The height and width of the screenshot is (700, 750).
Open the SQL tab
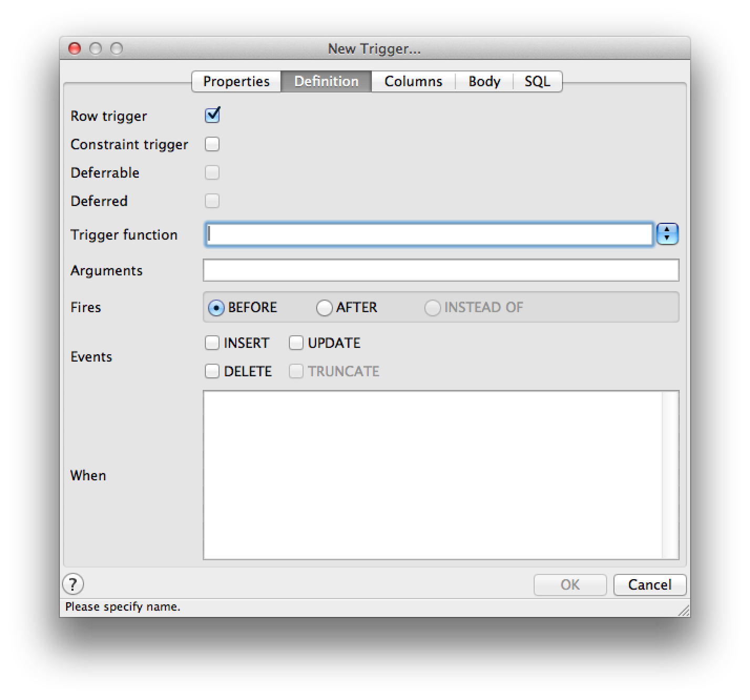(x=537, y=81)
